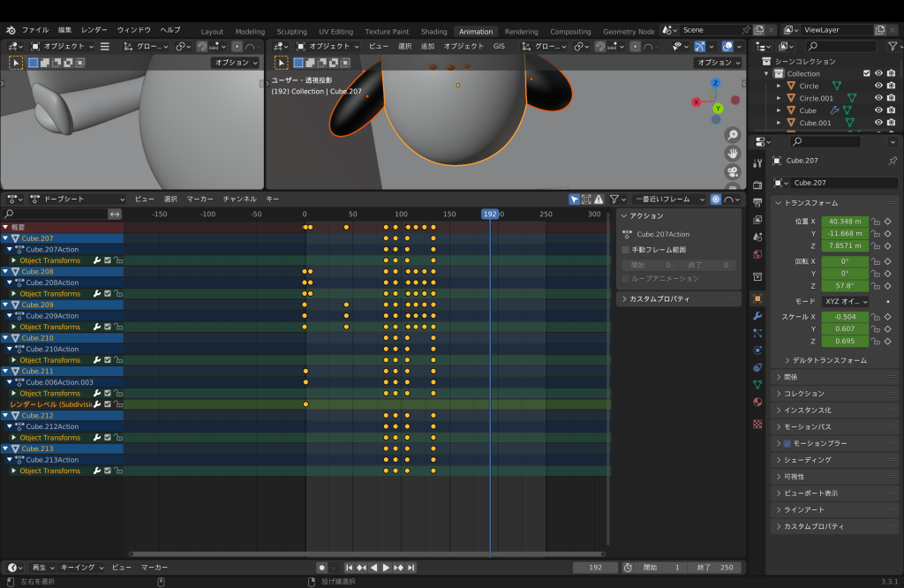Jump to the start frame button

click(x=349, y=567)
